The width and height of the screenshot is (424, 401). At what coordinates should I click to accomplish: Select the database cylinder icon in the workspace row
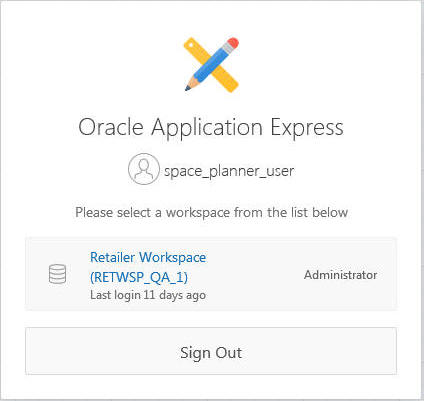(x=57, y=274)
